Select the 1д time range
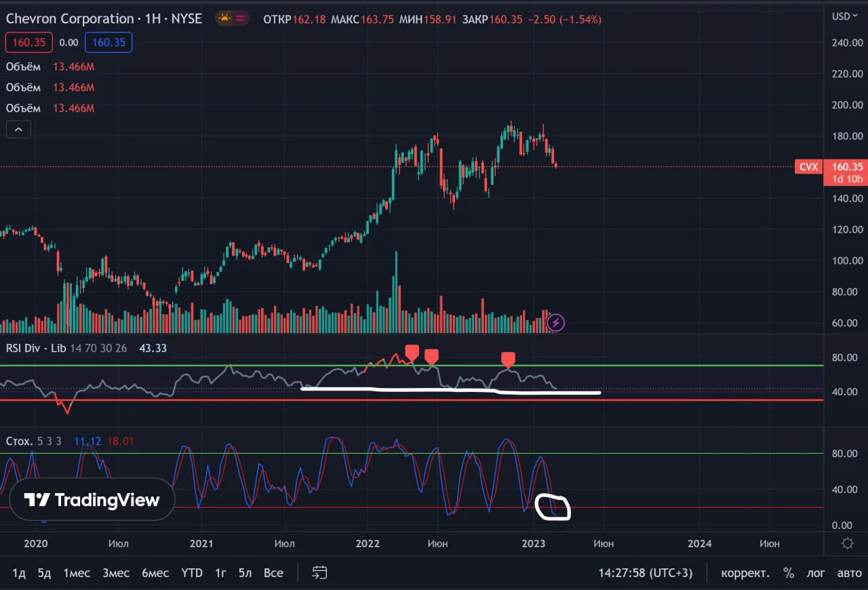Image resolution: width=868 pixels, height=590 pixels. coord(19,573)
